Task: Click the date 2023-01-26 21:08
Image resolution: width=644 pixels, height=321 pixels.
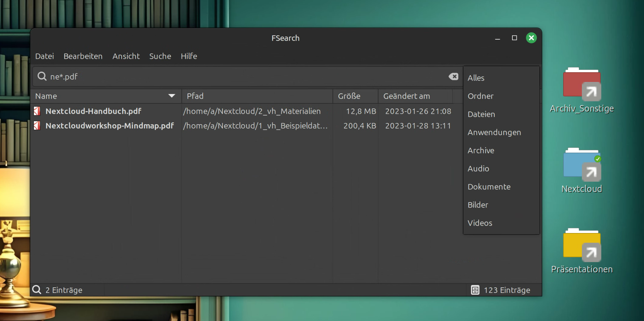Action: [418, 111]
